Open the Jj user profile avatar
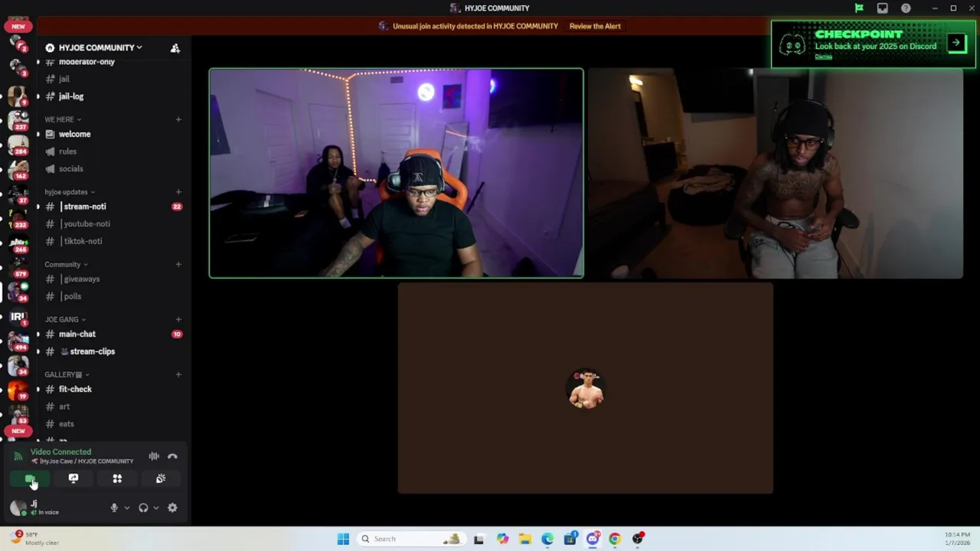 coord(18,507)
